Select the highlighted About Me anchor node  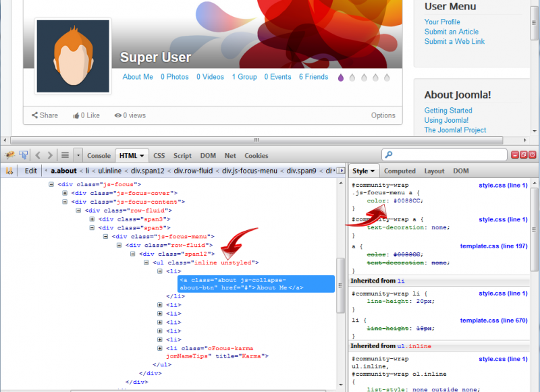[256, 283]
